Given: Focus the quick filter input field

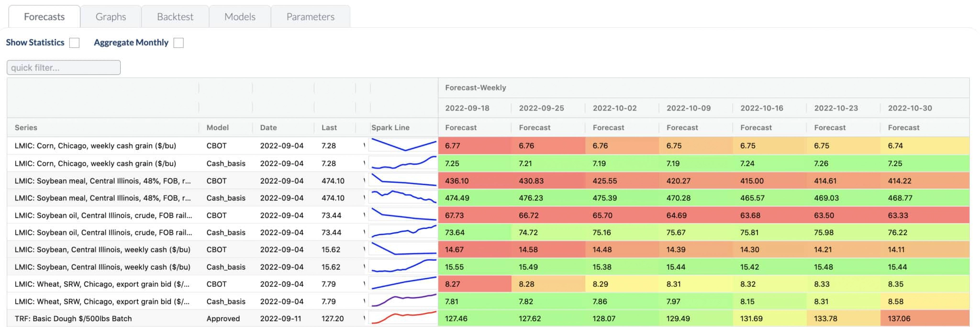Looking at the screenshot, I should (64, 68).
